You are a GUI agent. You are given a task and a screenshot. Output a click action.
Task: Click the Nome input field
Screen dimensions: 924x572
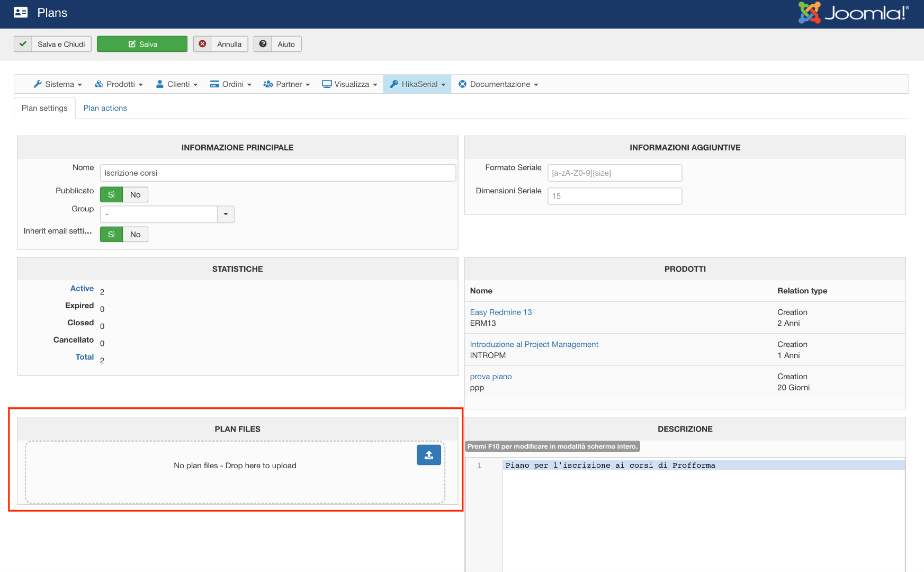click(277, 173)
